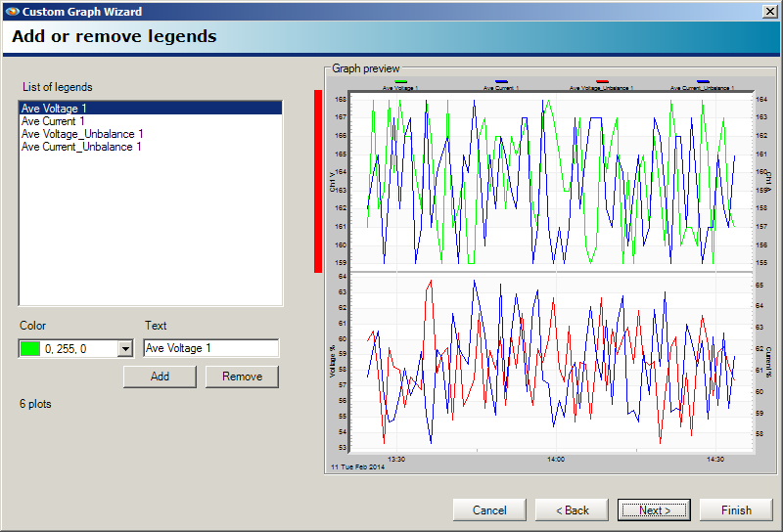Screen dimensions: 783x532
Task: Click the Custom Graph Wizard title bar icon
Action: pyautogui.click(x=11, y=12)
